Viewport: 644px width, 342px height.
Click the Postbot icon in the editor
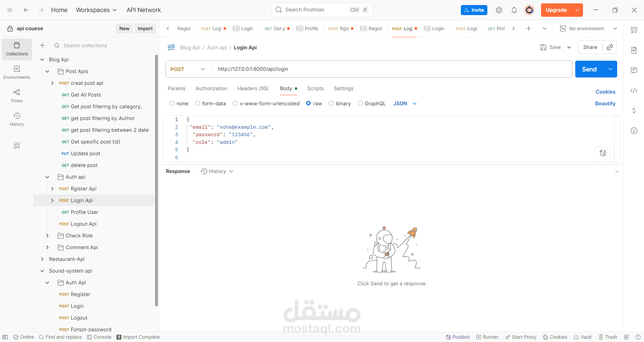pyautogui.click(x=603, y=153)
